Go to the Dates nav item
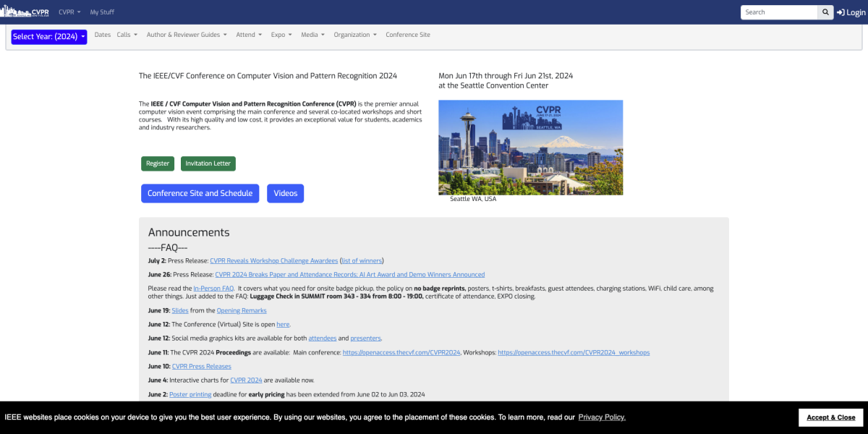 pos(102,34)
